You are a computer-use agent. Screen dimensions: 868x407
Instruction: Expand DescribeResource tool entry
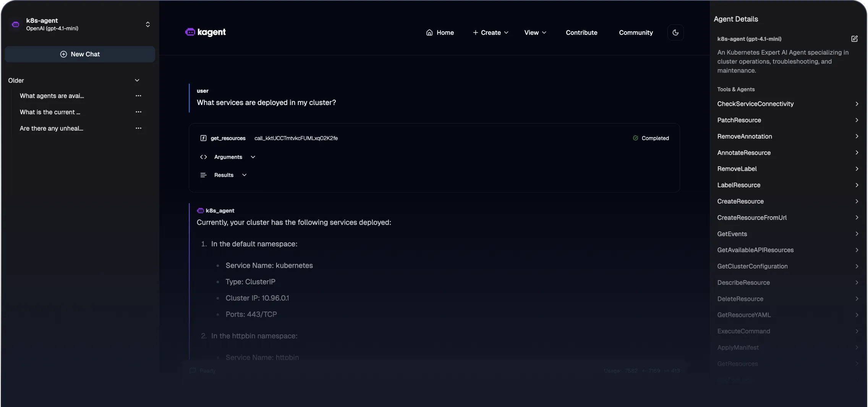(x=787, y=283)
